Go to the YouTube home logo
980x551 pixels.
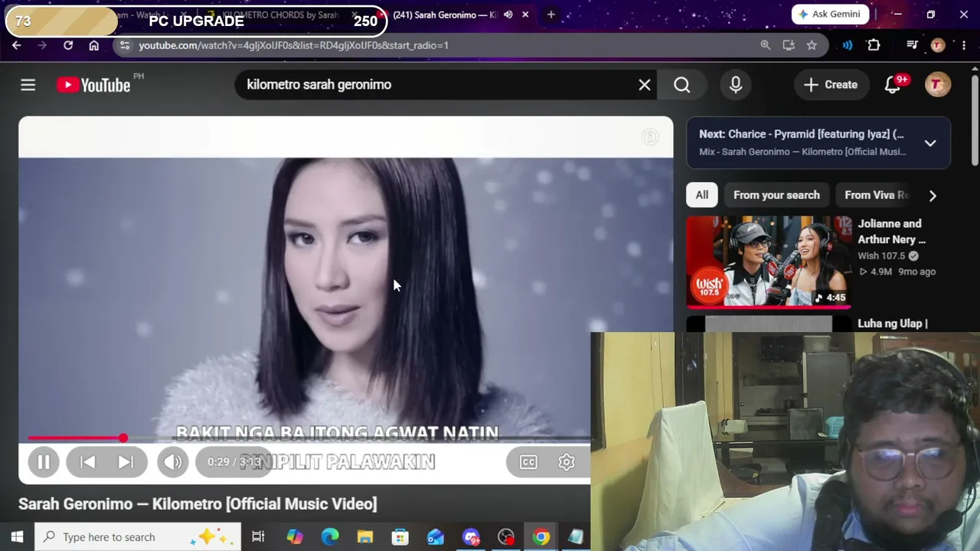coord(93,85)
